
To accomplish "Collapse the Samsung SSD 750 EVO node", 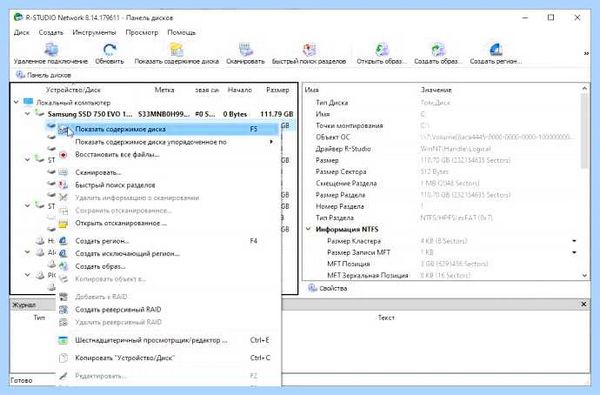I will (x=28, y=114).
